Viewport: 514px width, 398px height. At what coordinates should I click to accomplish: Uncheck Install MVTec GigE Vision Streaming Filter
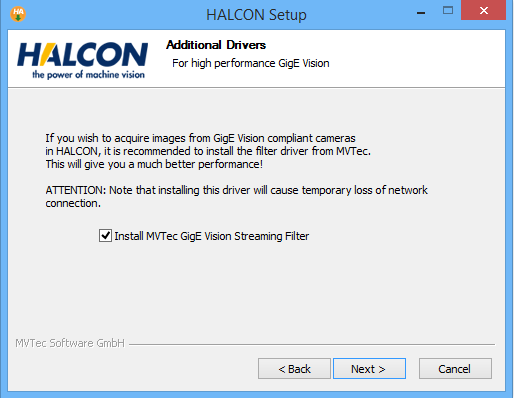(105, 236)
